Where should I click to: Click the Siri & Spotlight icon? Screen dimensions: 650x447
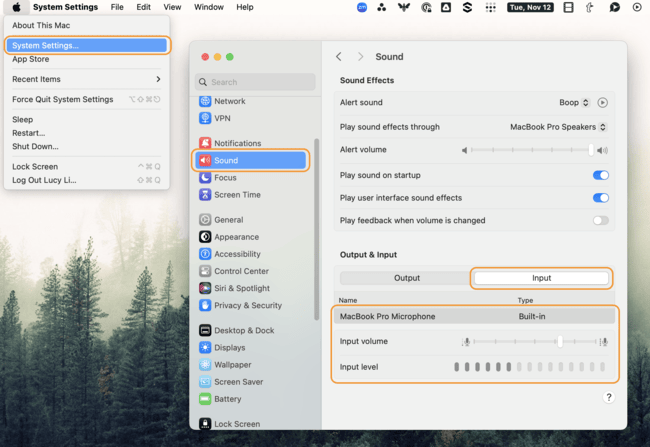click(x=205, y=288)
